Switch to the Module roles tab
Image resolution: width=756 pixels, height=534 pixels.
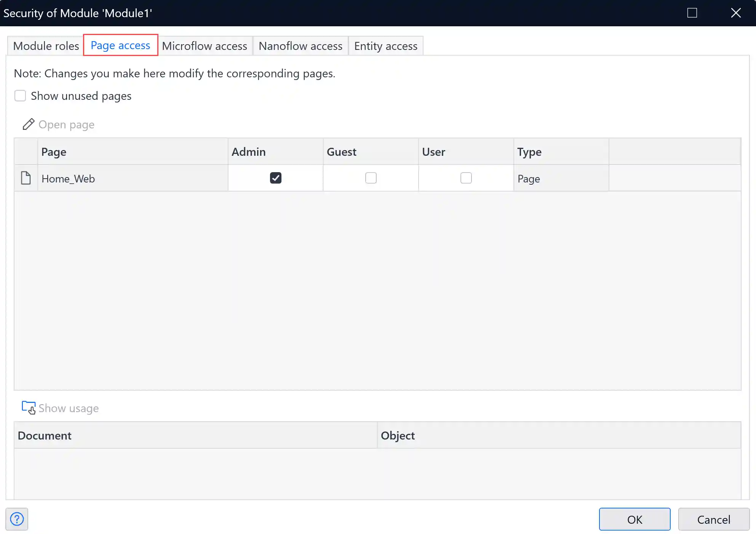(x=45, y=45)
